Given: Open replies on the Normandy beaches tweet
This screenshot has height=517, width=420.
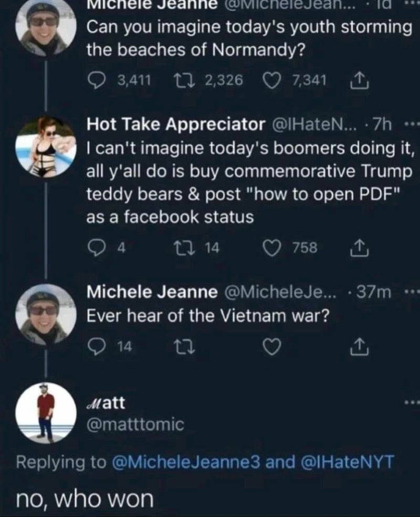Looking at the screenshot, I should (x=96, y=80).
